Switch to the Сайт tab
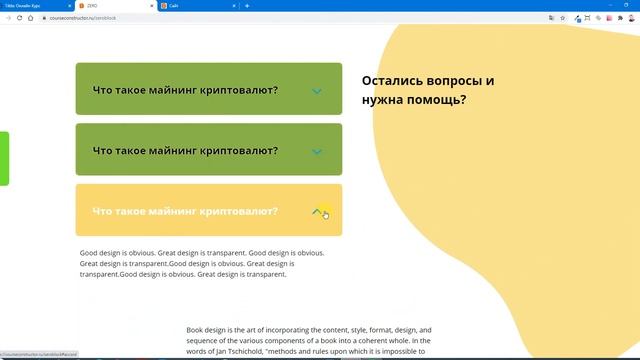This screenshot has width=640, height=360. 198,6
